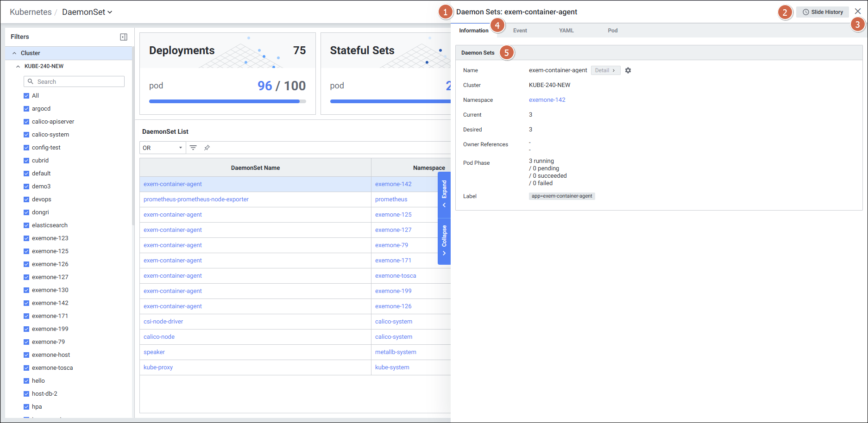Click the search magnifier icon in Filters
Image resolution: width=868 pixels, height=423 pixels.
click(x=31, y=81)
